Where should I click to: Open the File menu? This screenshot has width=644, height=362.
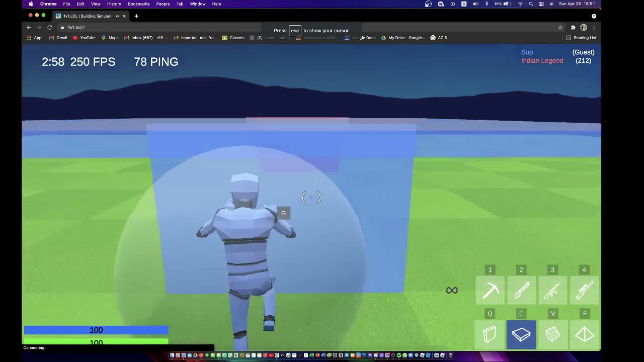point(66,4)
